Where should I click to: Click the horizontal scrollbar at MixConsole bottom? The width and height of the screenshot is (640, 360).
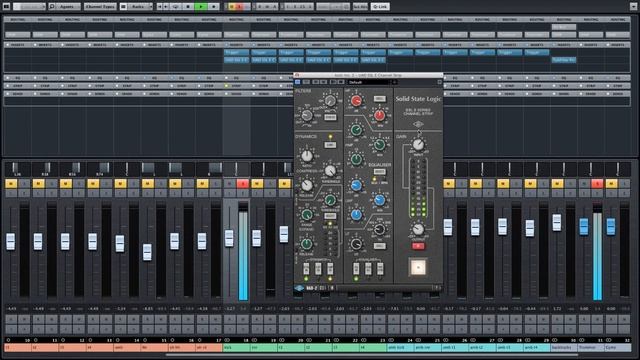point(371,355)
